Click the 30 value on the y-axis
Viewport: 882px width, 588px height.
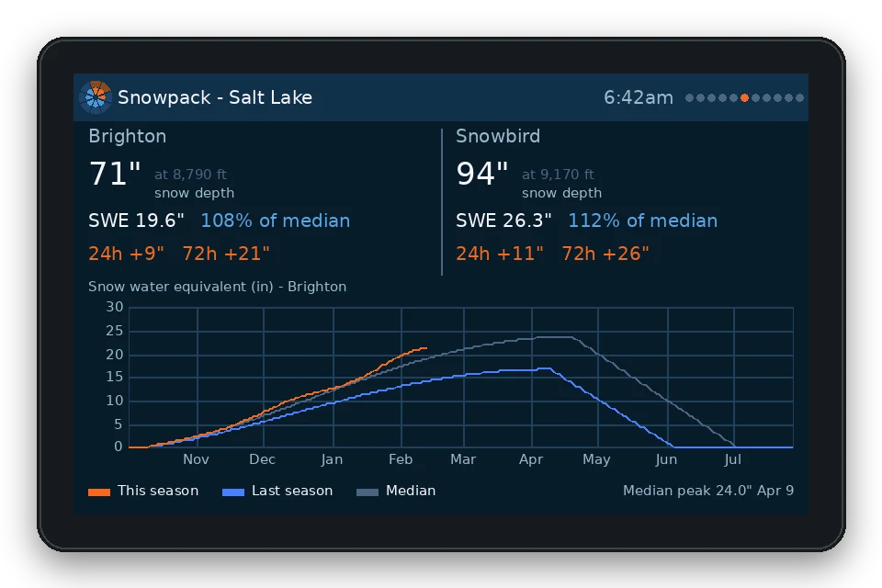point(115,307)
